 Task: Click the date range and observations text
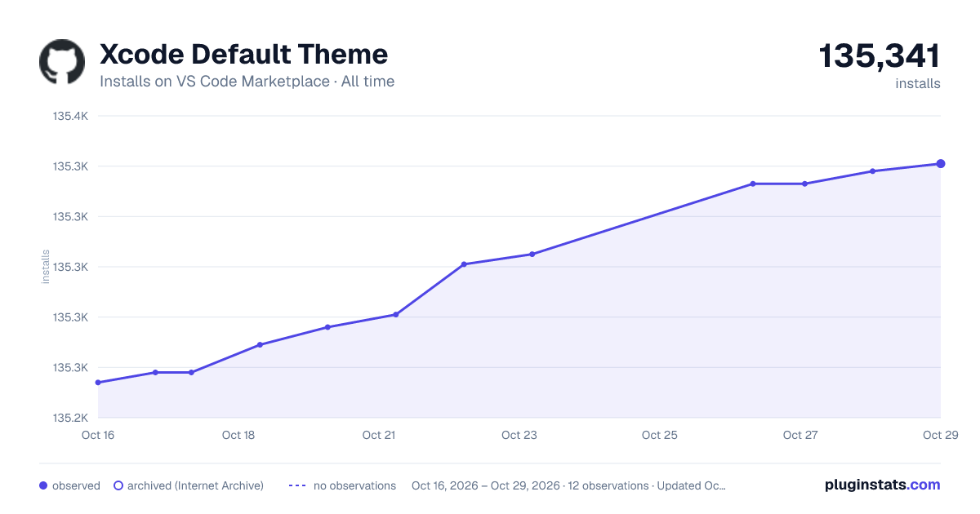coord(568,485)
